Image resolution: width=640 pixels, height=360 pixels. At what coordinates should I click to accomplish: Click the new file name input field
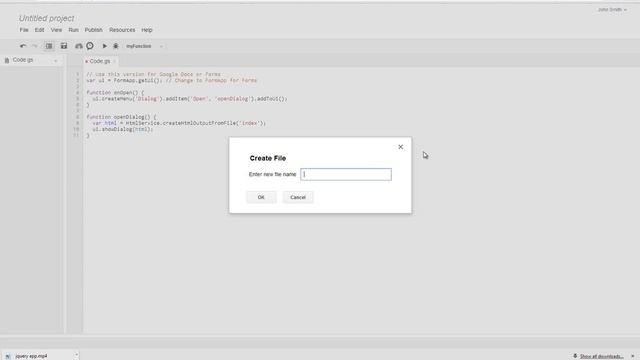point(346,174)
